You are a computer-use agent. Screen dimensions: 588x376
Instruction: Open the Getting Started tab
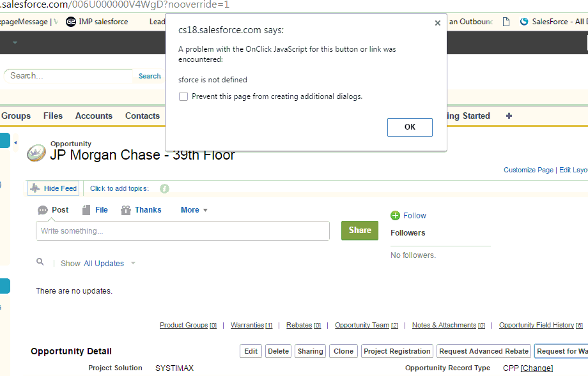(468, 116)
